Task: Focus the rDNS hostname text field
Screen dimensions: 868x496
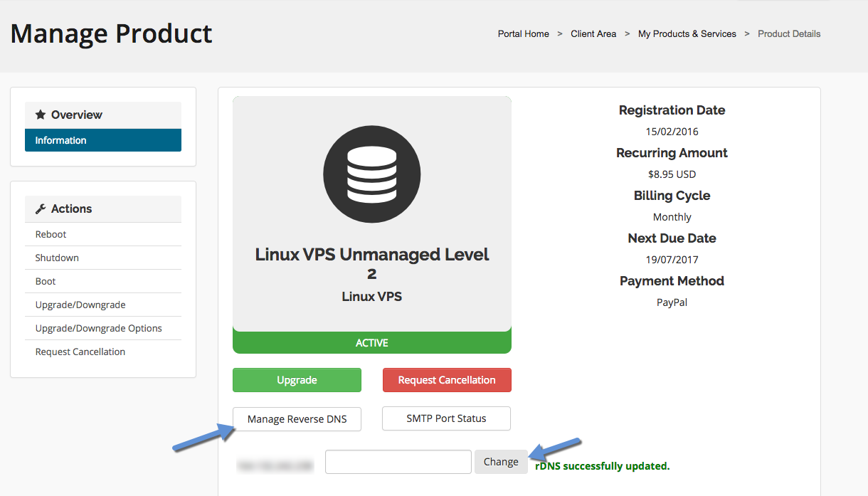Action: (398, 462)
